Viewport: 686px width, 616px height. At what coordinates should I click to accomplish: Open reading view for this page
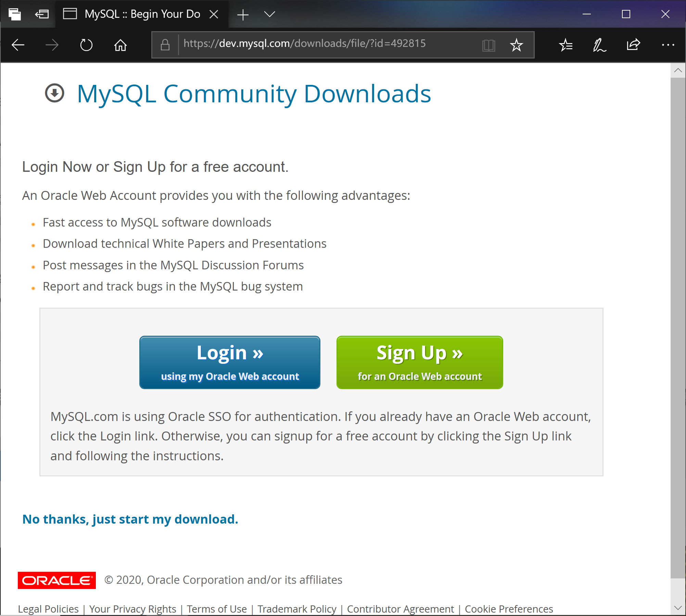(489, 45)
